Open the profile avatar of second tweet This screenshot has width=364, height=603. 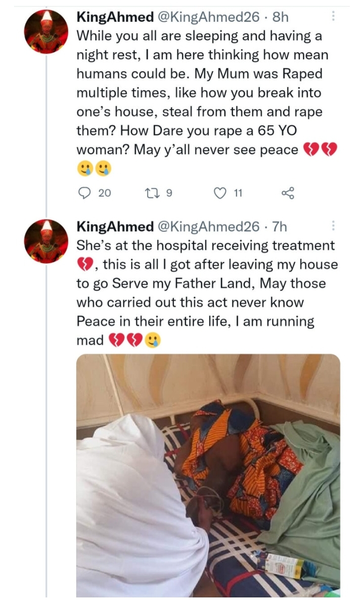click(46, 241)
